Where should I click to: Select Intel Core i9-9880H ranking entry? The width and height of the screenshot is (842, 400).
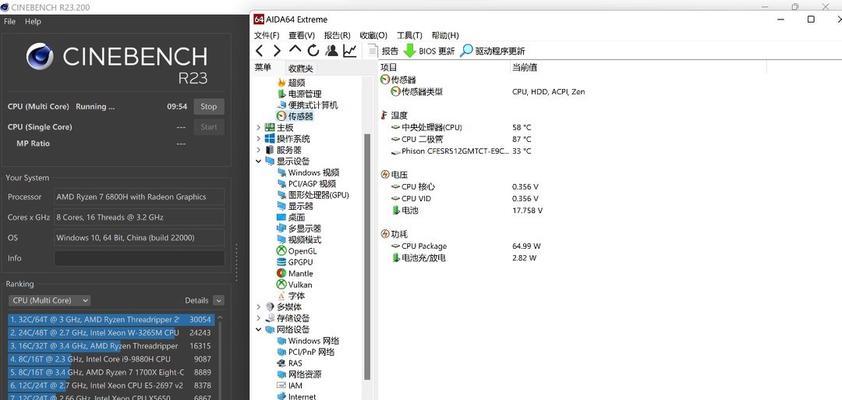[111, 359]
